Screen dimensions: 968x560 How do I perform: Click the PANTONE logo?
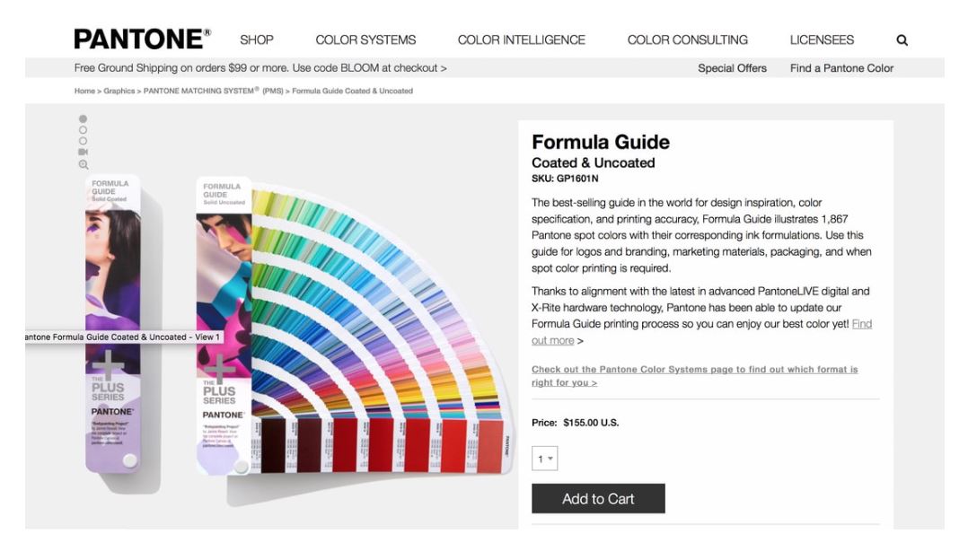tap(143, 39)
